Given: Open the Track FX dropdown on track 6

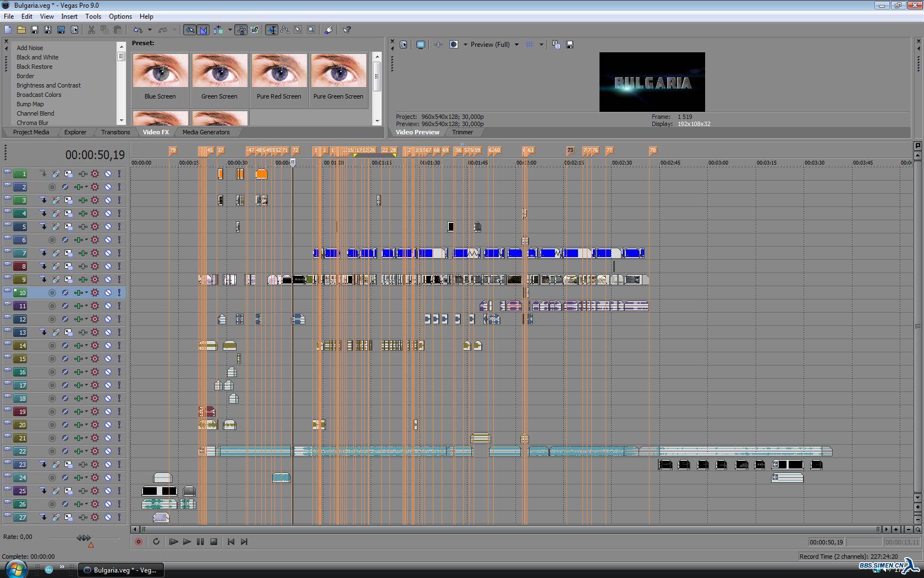Looking at the screenshot, I should point(86,240).
